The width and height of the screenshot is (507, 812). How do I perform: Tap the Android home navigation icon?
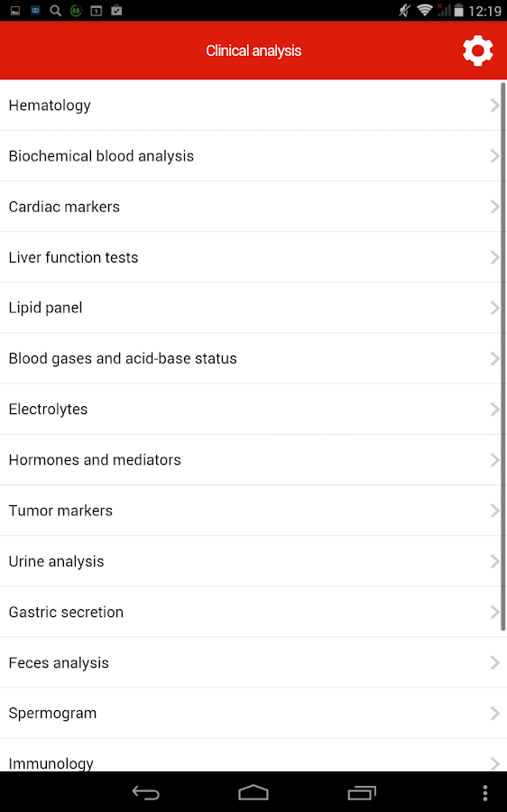point(253,792)
